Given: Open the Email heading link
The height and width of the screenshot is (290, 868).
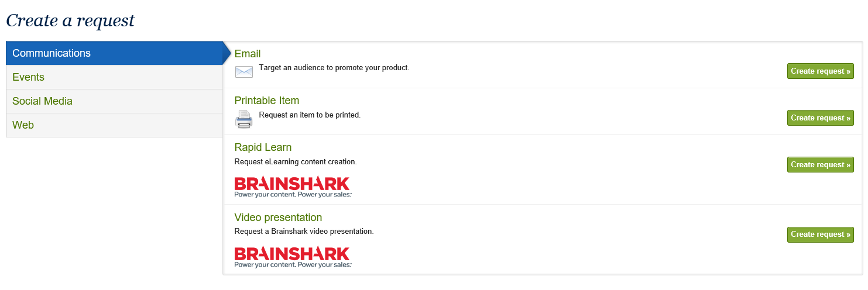Looking at the screenshot, I should click(x=248, y=54).
